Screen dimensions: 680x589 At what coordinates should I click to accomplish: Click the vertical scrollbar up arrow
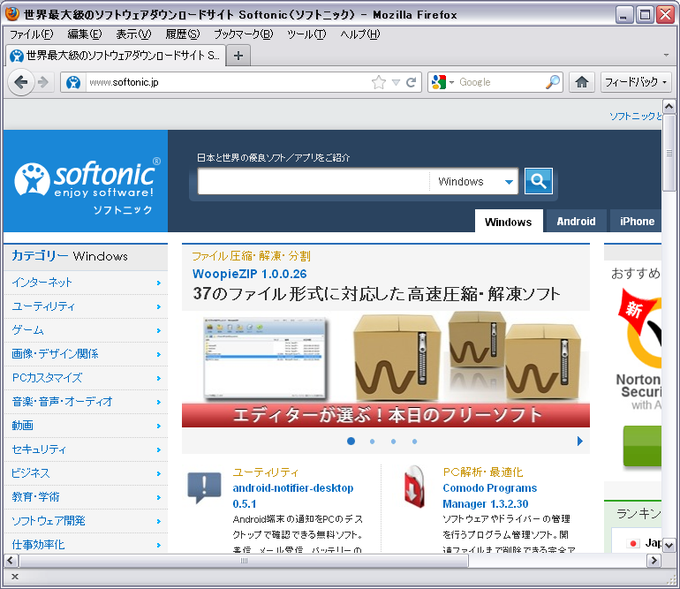[669, 106]
